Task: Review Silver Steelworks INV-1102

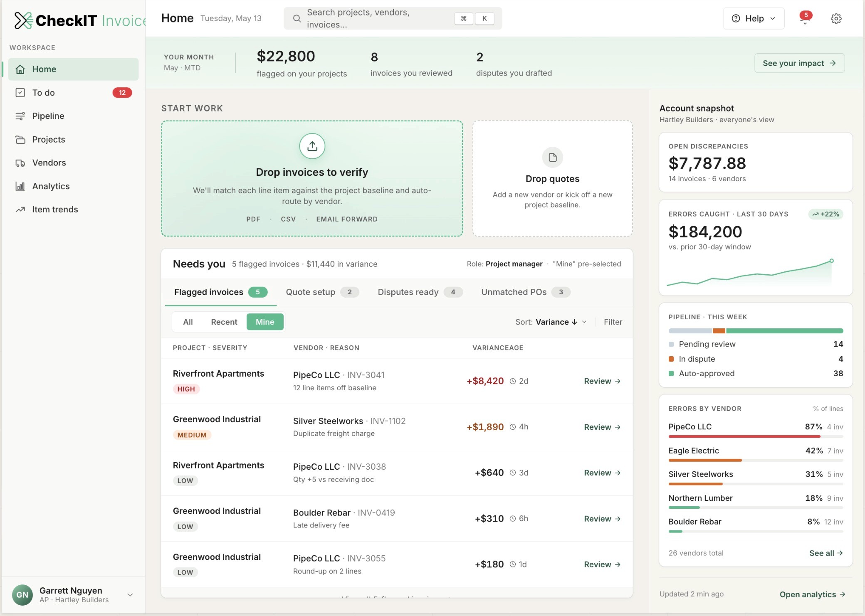Action: coord(602,427)
